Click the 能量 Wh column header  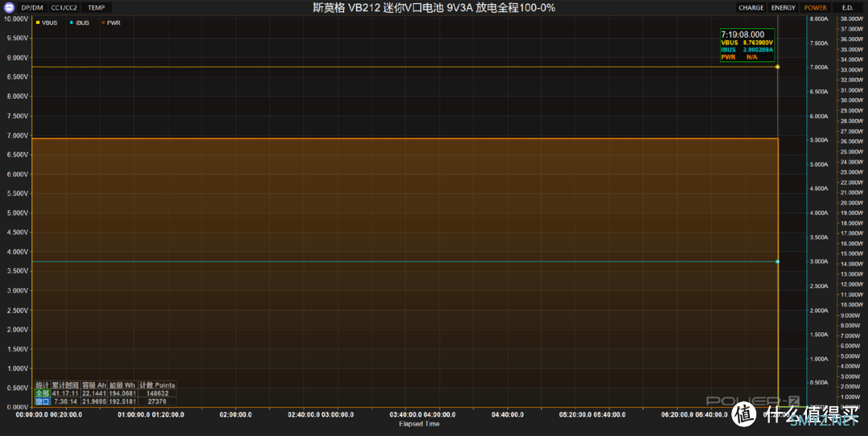(x=122, y=385)
